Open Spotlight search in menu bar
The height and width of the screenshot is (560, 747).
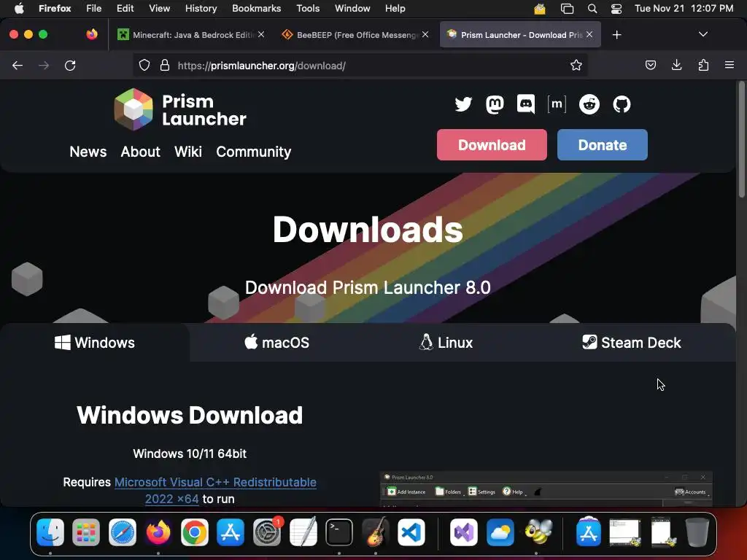coord(592,9)
